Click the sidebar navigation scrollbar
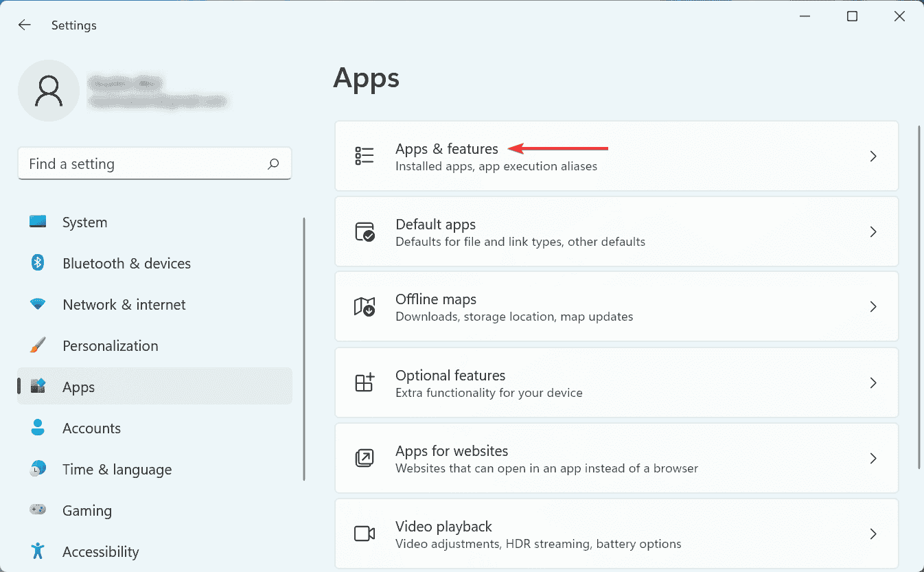This screenshot has width=924, height=572. (304, 349)
